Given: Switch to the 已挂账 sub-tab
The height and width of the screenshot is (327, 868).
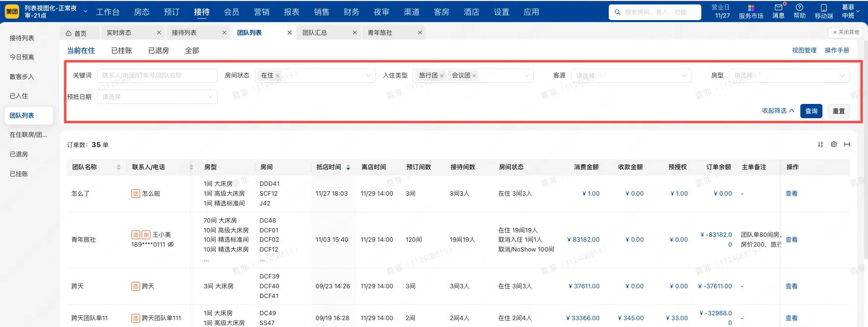Looking at the screenshot, I should point(122,50).
